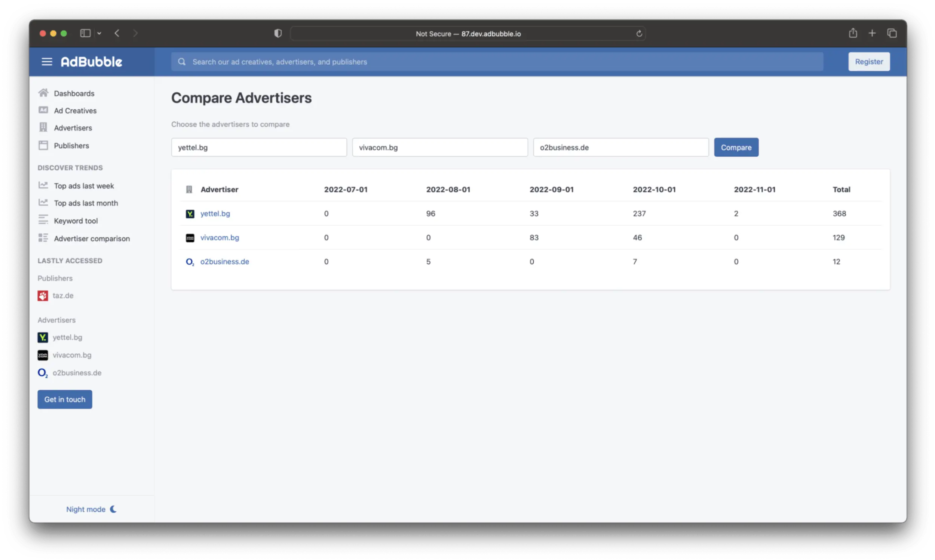
Task: Open Advertiser comparison
Action: (x=92, y=239)
